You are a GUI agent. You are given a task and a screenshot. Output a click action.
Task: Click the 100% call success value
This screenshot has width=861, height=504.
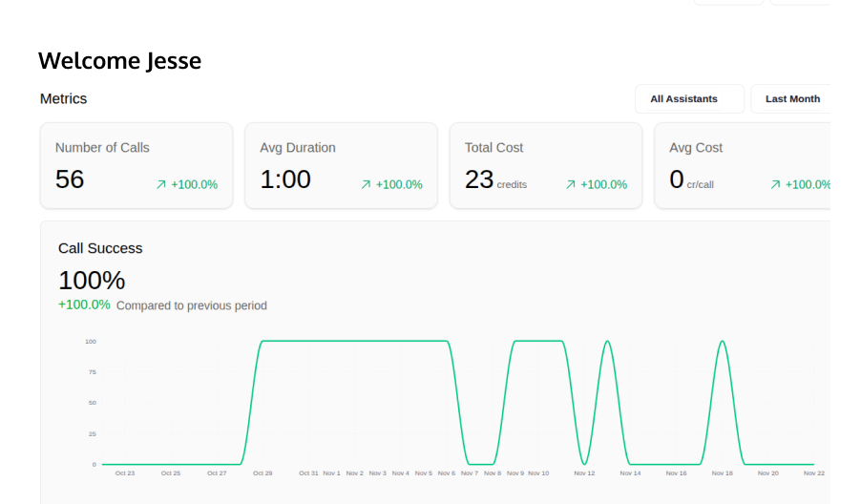click(x=92, y=281)
